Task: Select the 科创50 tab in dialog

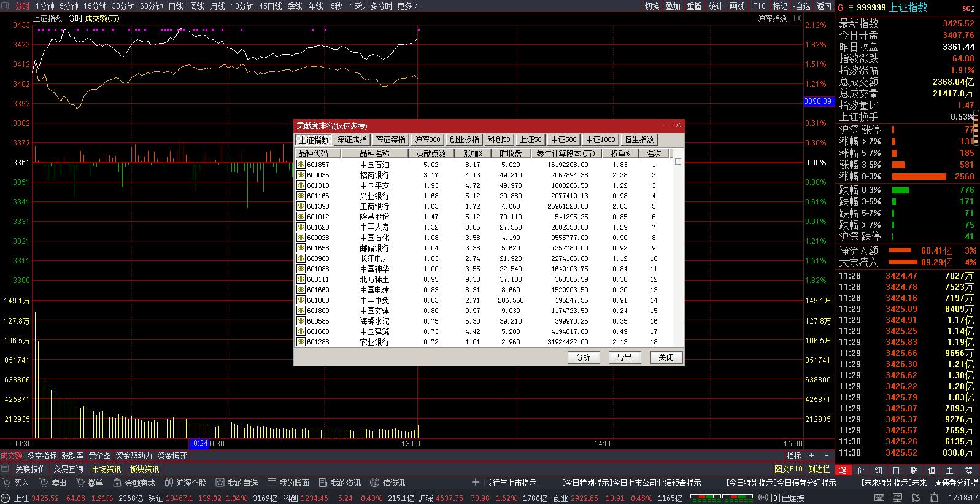Action: click(499, 140)
